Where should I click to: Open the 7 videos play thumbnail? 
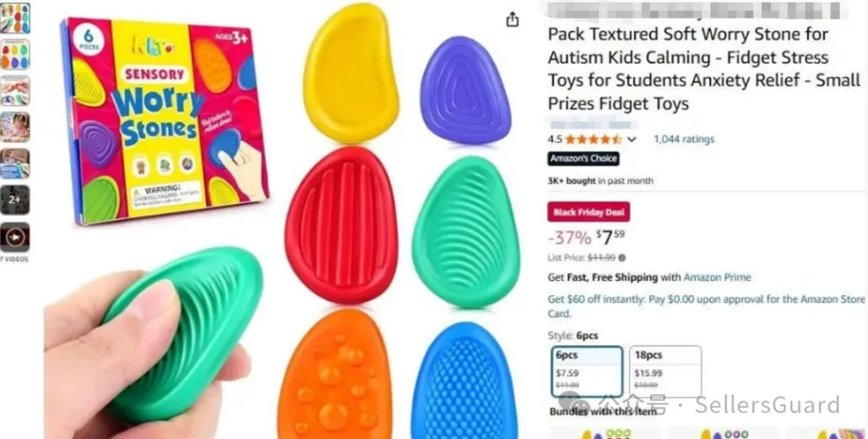(15, 237)
